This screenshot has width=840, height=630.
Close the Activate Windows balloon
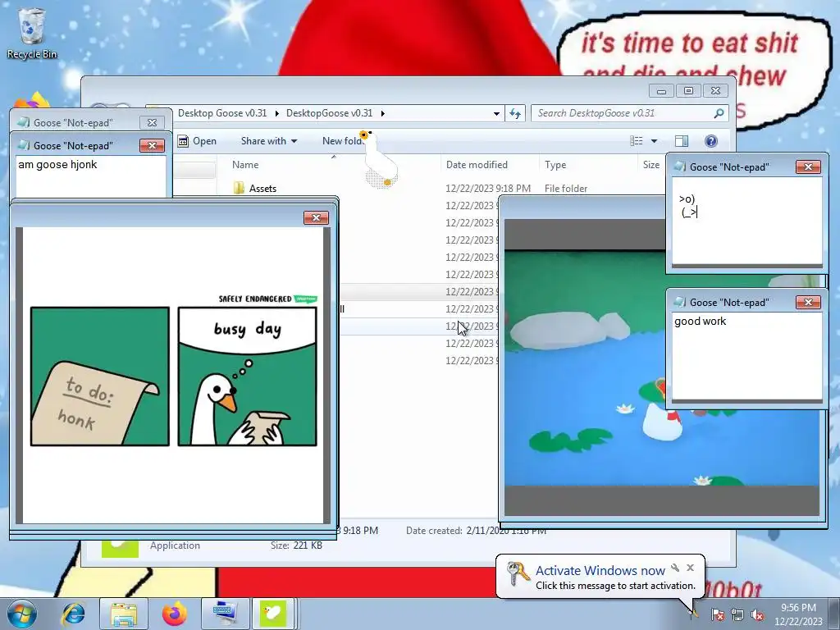(690, 568)
